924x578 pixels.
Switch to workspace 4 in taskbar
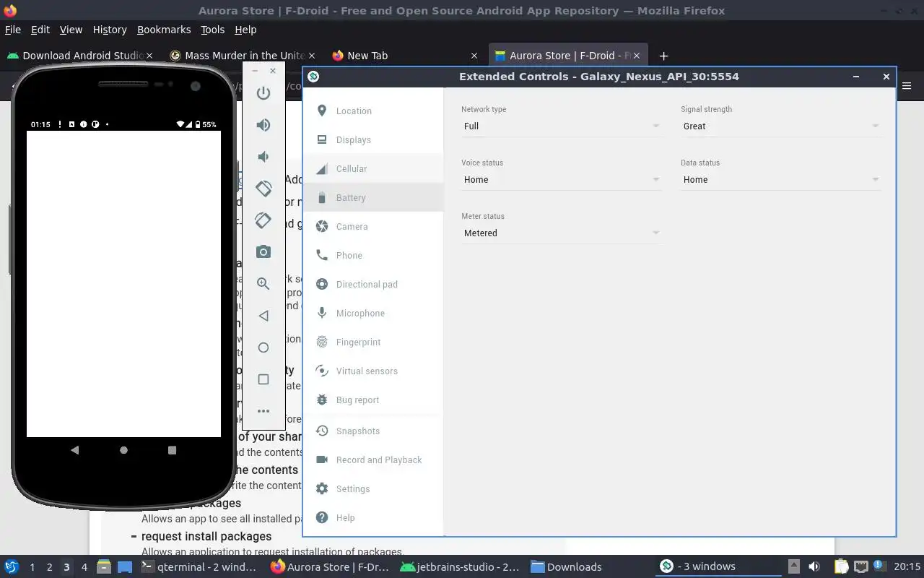tap(84, 567)
